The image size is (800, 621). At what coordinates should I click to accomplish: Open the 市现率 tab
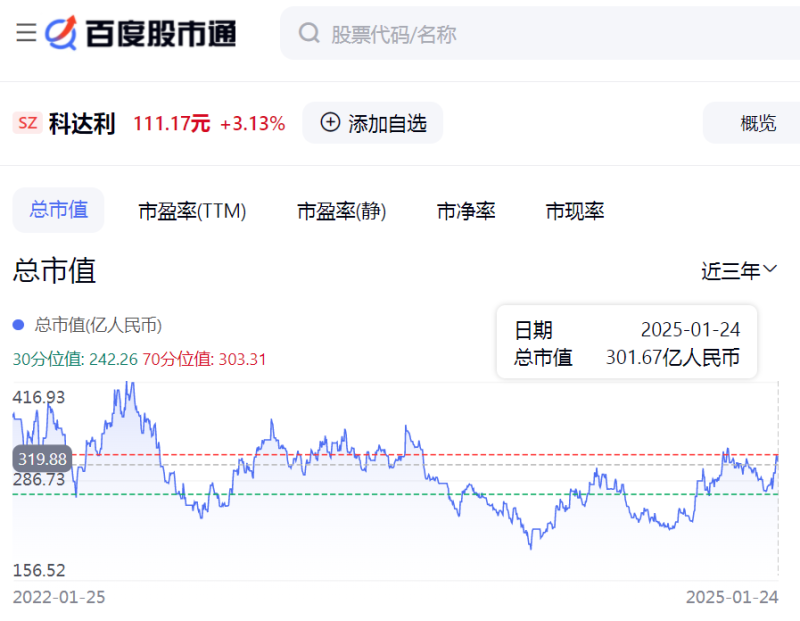[x=575, y=211]
